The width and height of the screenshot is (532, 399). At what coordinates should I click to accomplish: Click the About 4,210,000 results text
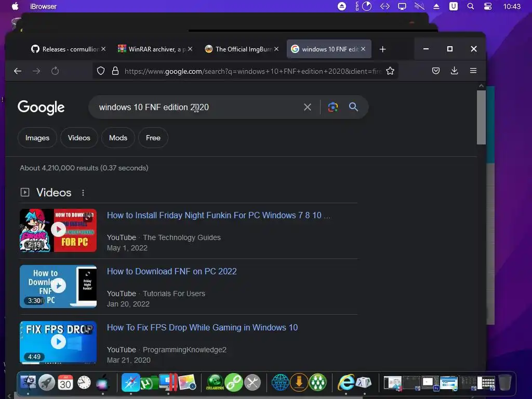coord(84,168)
